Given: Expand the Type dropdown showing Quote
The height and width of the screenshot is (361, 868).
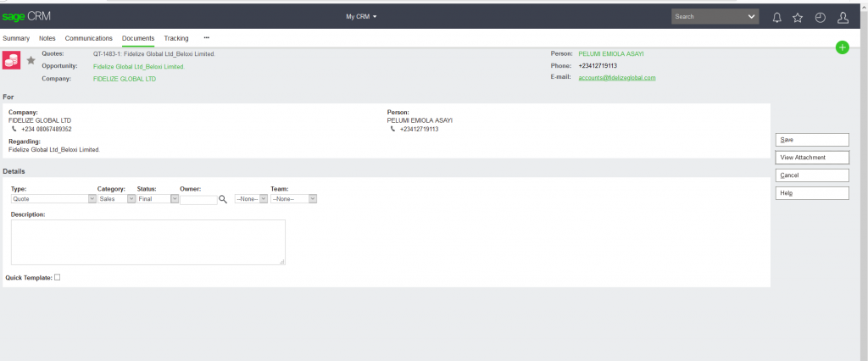Looking at the screenshot, I should pos(53,198).
